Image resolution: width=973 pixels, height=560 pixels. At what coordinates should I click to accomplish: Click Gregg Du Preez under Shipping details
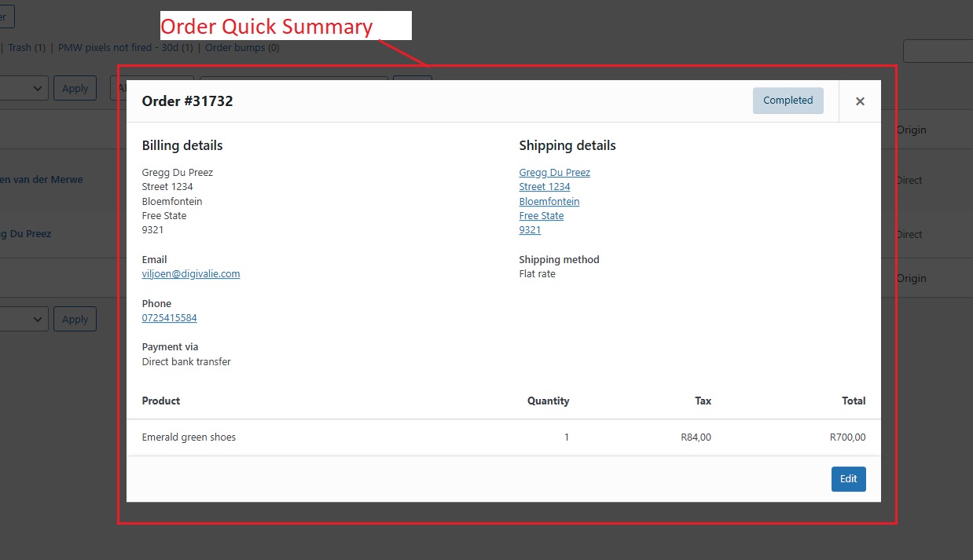coord(554,173)
